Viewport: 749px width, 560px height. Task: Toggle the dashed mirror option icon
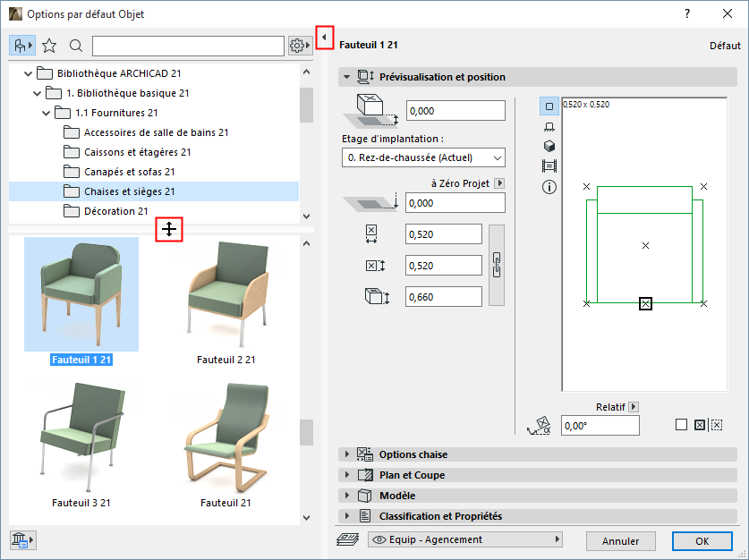coord(717,424)
